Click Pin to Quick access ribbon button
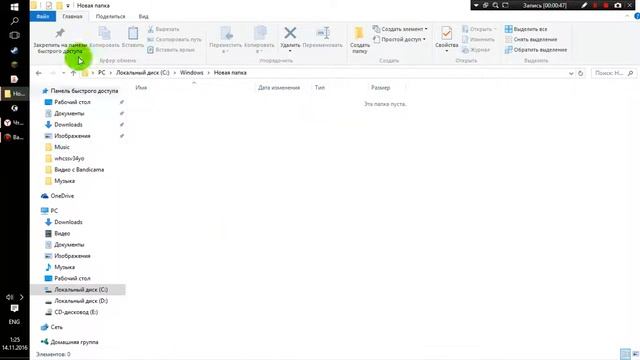This screenshot has width=640, height=360. tap(60, 40)
